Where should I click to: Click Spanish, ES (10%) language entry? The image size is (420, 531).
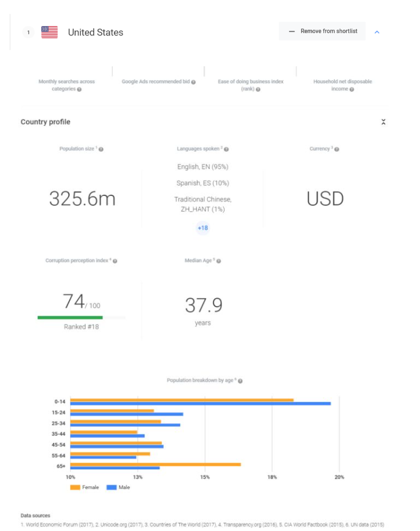[203, 183]
